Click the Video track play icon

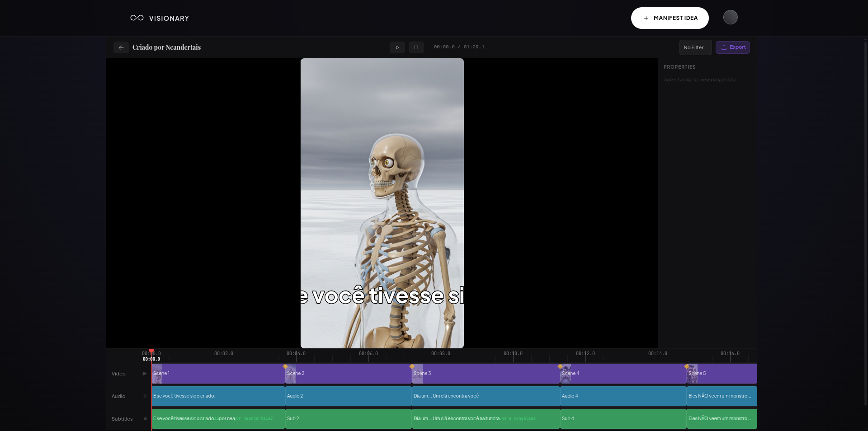tap(145, 374)
